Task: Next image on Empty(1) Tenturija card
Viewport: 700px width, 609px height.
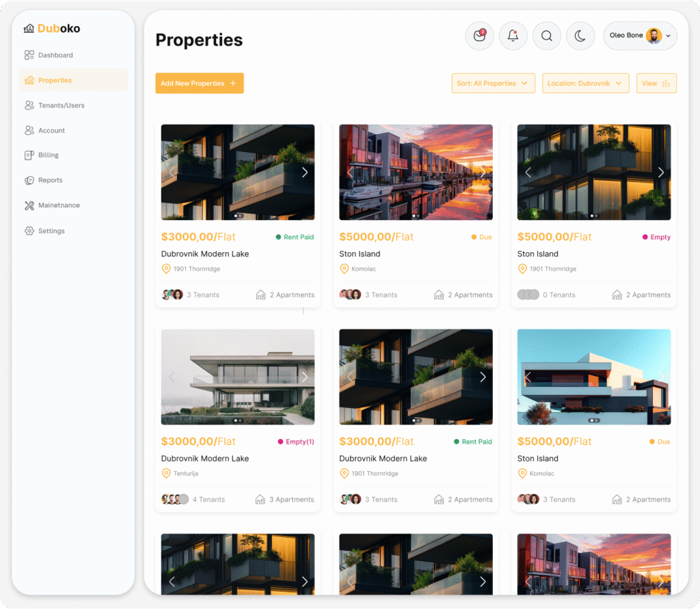Action: tap(304, 377)
